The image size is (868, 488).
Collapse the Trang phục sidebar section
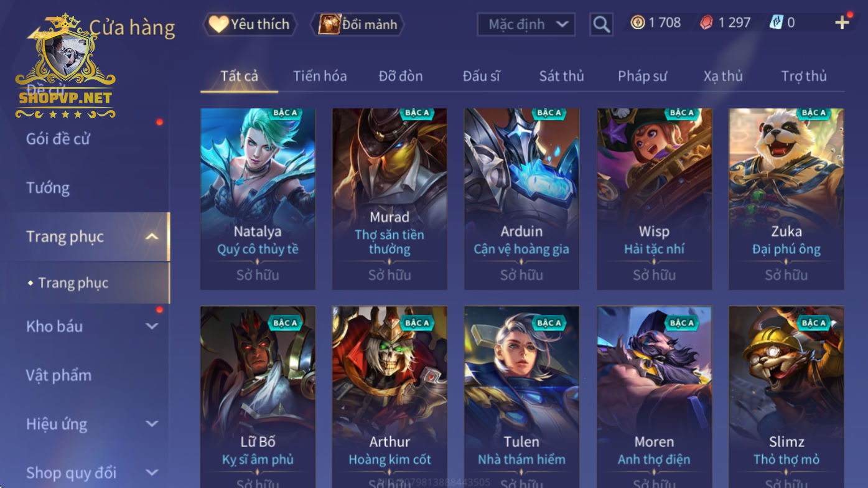[152, 237]
